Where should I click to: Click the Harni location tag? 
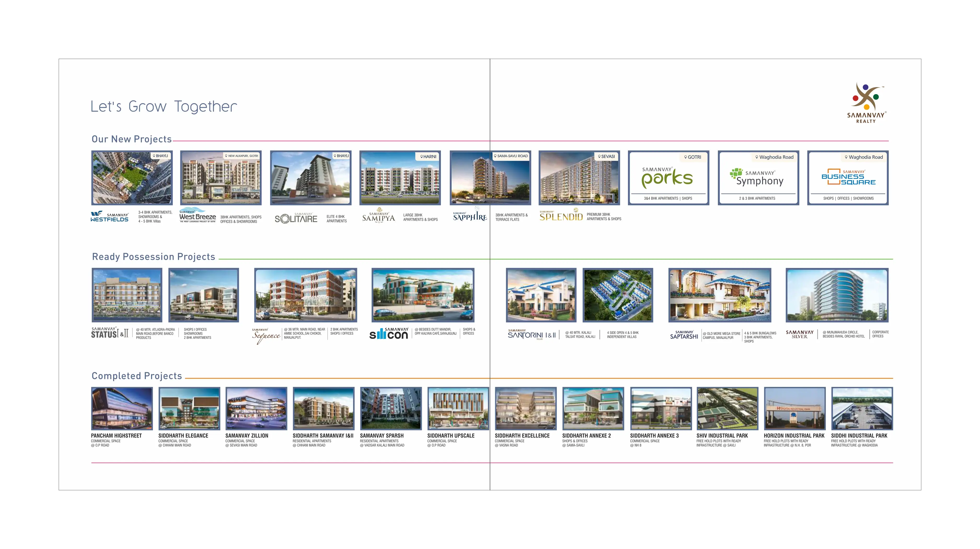tap(428, 156)
